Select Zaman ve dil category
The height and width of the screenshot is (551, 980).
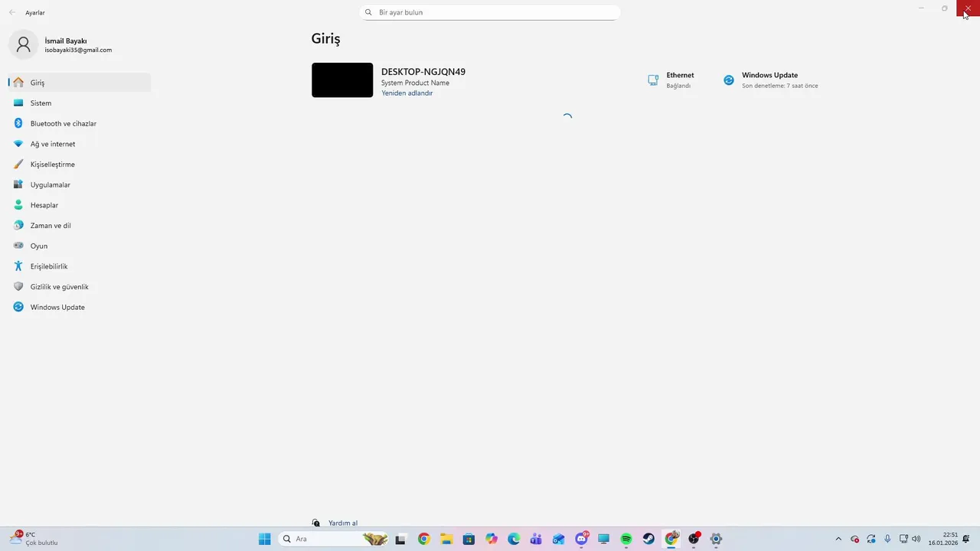click(x=80, y=226)
